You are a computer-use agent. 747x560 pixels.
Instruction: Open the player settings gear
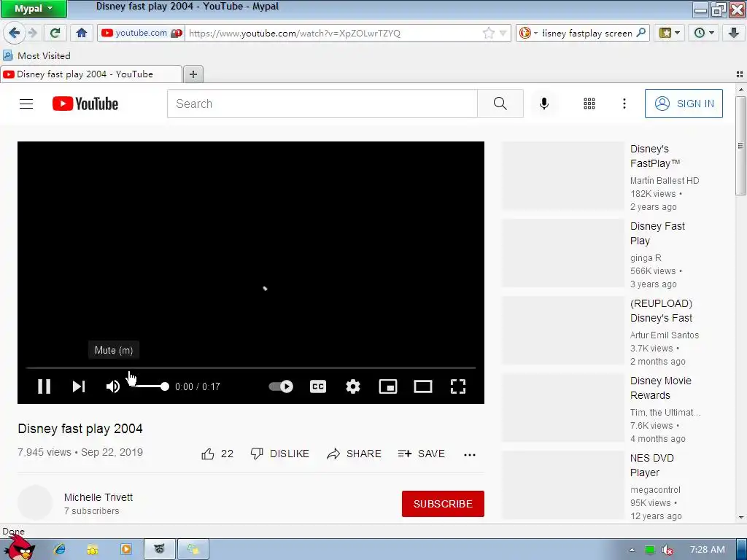[352, 386]
